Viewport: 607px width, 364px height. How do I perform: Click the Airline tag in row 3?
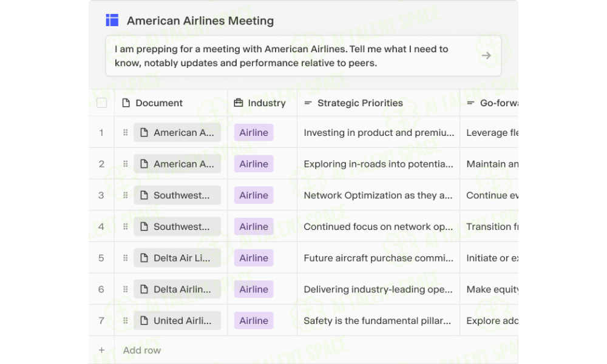pyautogui.click(x=254, y=195)
